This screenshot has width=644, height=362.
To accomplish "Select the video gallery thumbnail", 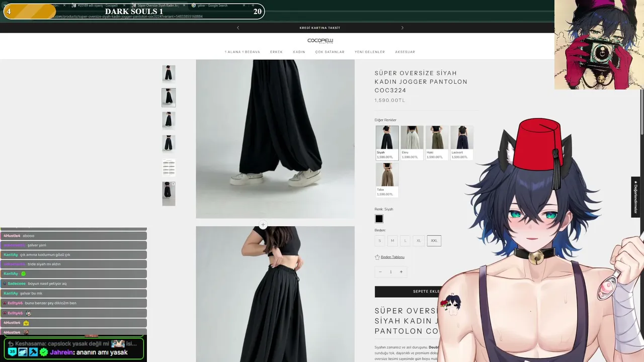I will point(169,194).
